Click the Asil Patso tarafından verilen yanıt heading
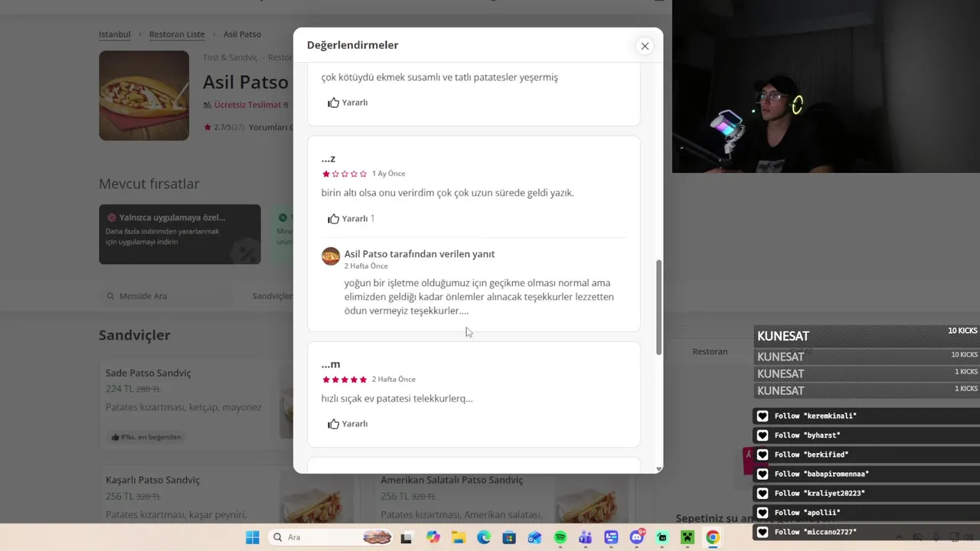Image resolution: width=980 pixels, height=551 pixels. (x=420, y=254)
